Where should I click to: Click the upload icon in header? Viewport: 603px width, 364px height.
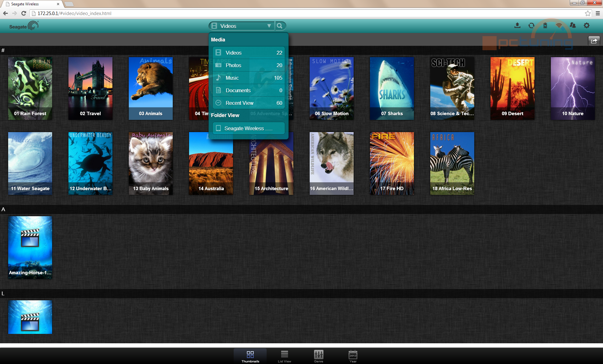517,25
